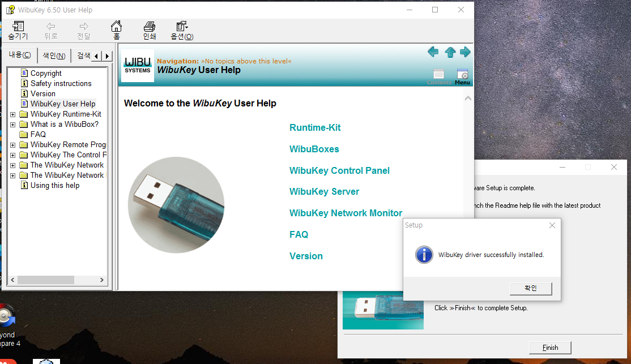
Task: Open the Version link in content
Action: click(x=306, y=256)
